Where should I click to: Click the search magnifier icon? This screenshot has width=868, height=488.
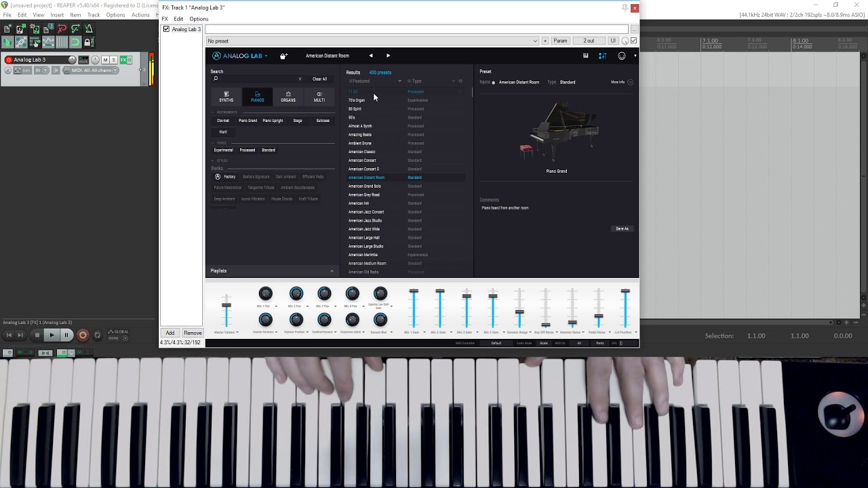216,79
